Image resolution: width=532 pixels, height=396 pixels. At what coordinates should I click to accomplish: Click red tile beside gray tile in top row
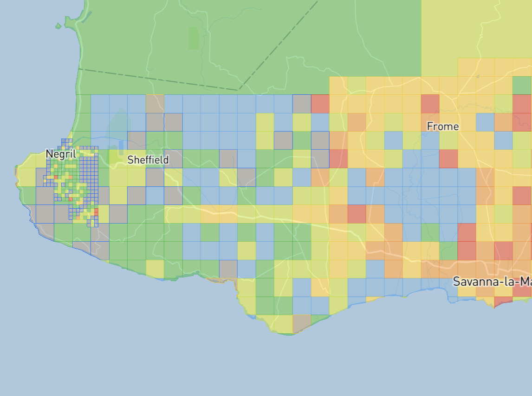[320, 104]
